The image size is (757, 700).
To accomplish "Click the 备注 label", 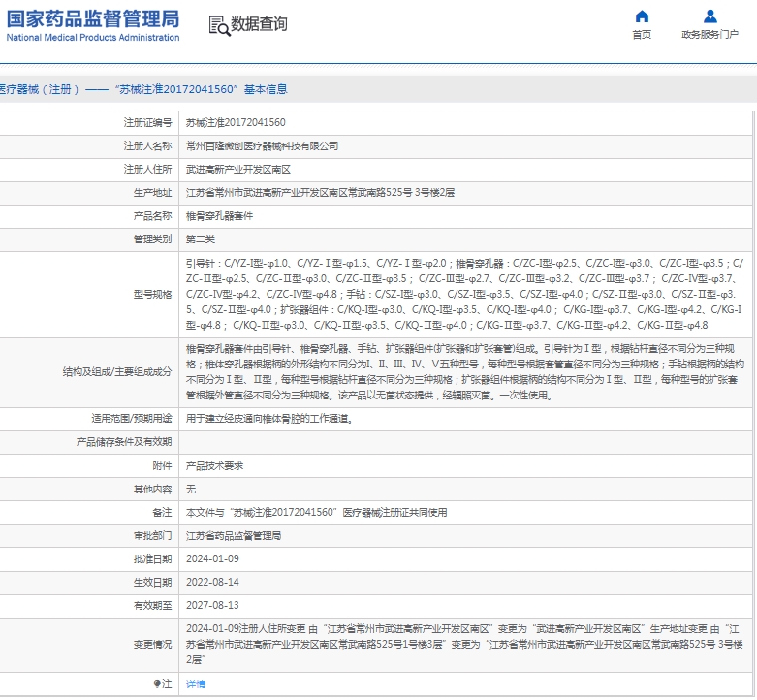I will [162, 512].
